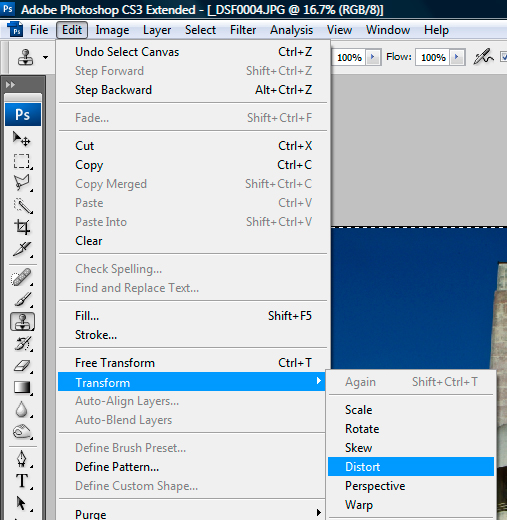Choose Perspective in Transform submenu
The image size is (507, 520).
(x=411, y=486)
